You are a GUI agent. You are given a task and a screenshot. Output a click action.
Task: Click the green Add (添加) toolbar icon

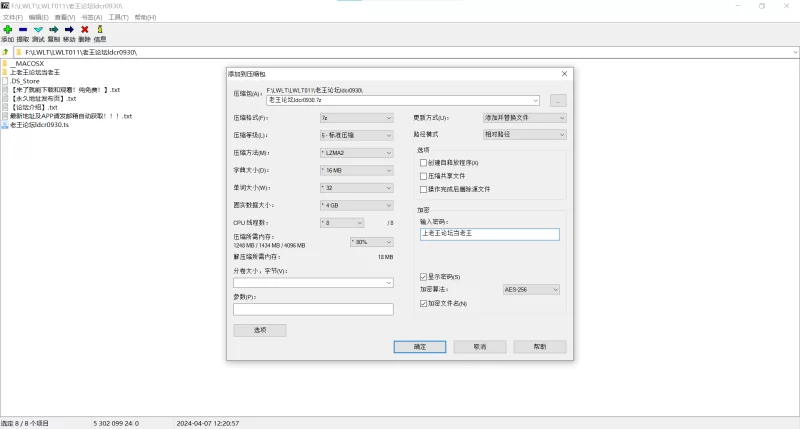7,30
